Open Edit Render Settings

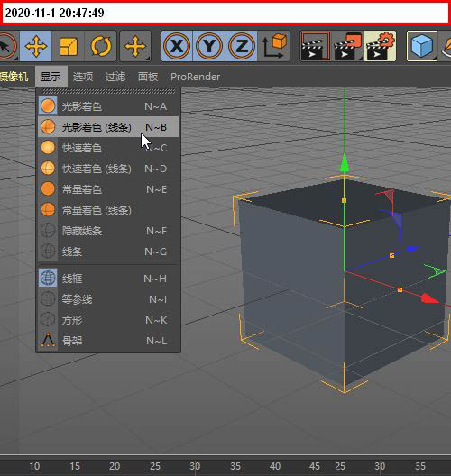[x=381, y=46]
